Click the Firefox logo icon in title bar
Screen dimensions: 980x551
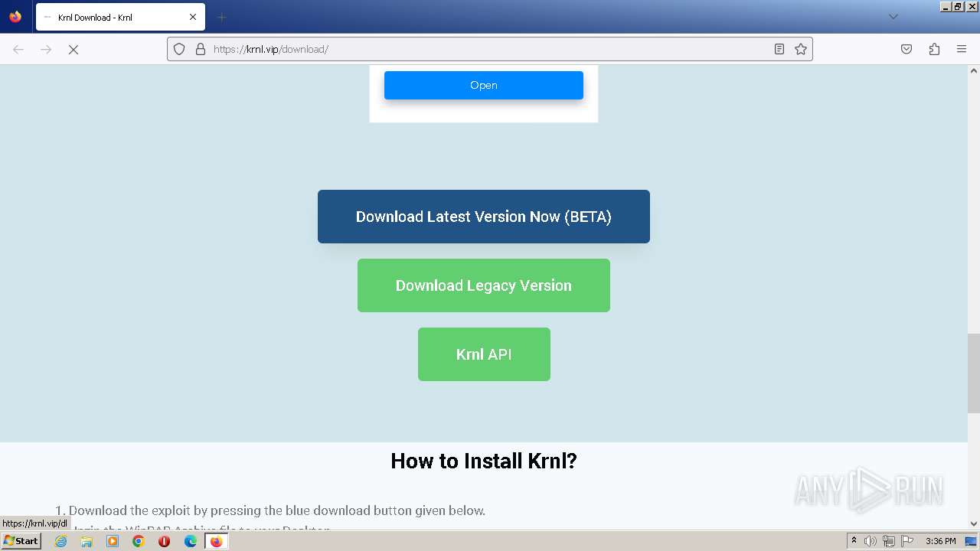15,17
